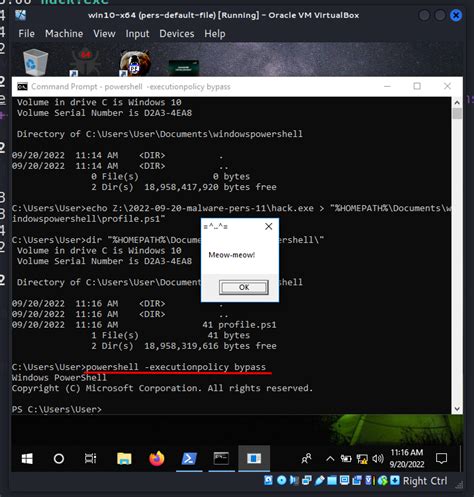Image resolution: width=474 pixels, height=497 pixels.
Task: Click the PS C:\Users\User> prompt line
Action: 57,409
